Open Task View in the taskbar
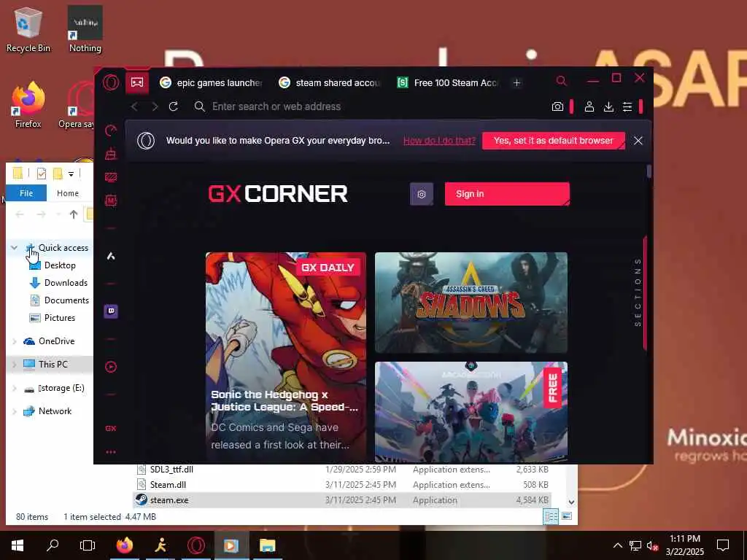The image size is (747, 560). [88, 545]
